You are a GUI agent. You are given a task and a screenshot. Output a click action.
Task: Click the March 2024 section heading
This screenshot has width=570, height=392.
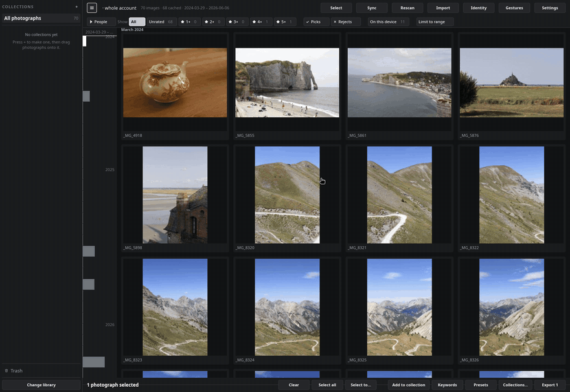(132, 30)
